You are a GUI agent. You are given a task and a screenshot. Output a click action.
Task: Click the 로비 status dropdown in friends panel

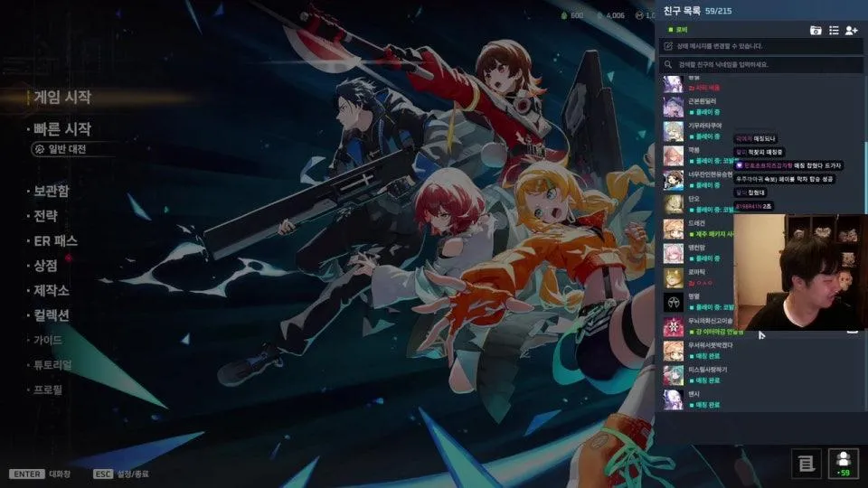677,29
